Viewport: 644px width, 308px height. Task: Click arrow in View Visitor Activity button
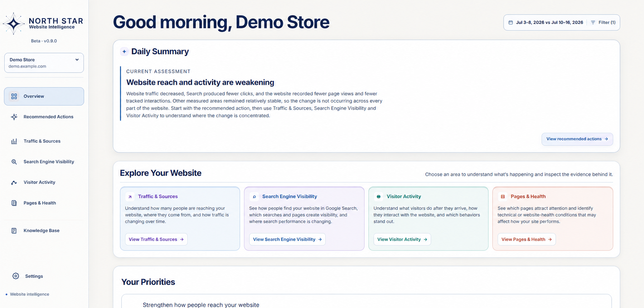click(425, 239)
